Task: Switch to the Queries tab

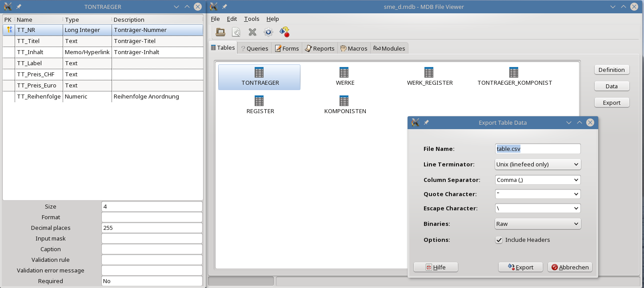Action: (x=254, y=48)
